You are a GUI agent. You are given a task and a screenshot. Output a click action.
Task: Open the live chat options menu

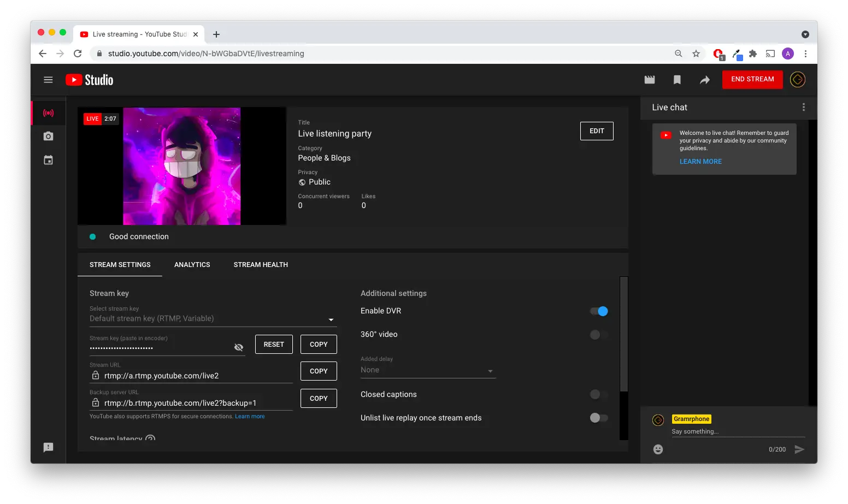[x=803, y=107]
